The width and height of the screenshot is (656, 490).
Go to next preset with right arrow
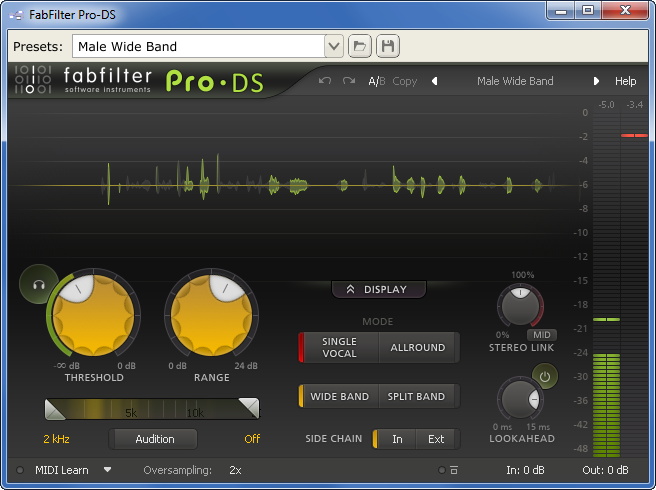click(x=596, y=81)
